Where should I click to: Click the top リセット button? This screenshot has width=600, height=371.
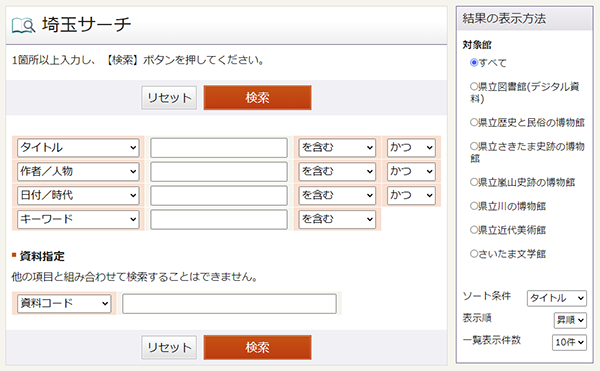point(169,98)
